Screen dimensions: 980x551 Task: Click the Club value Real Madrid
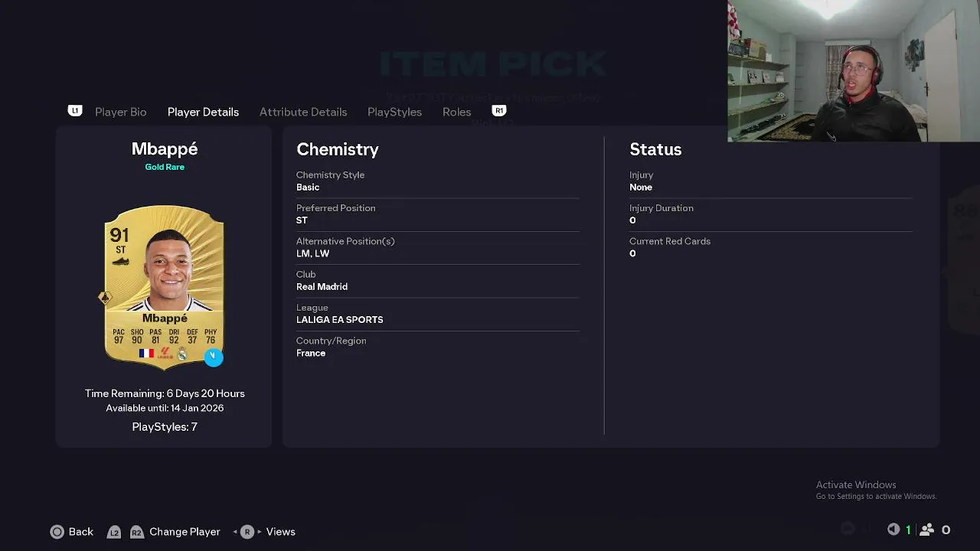pos(322,287)
